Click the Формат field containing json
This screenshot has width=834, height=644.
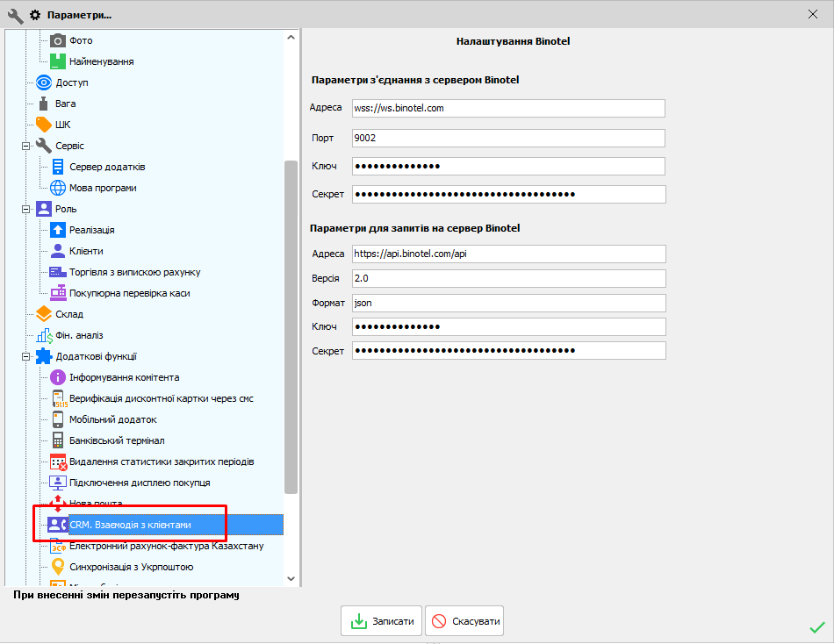coord(508,303)
